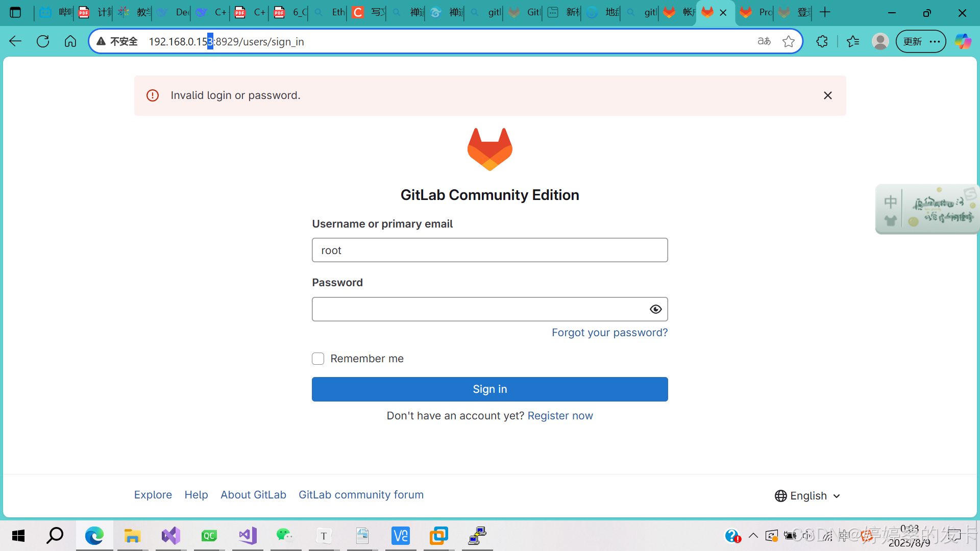Open the taskbar clock and date

click(x=910, y=536)
